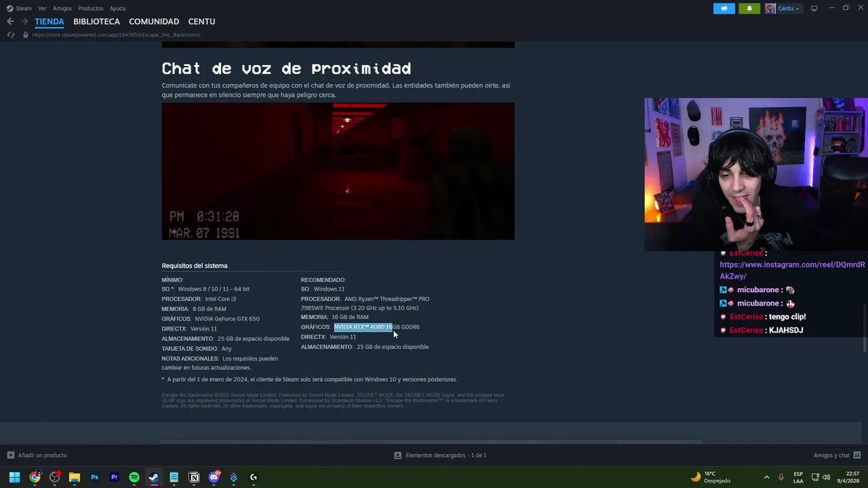The width and height of the screenshot is (868, 488).
Task: Open Amigos y chat panel
Action: (x=837, y=455)
